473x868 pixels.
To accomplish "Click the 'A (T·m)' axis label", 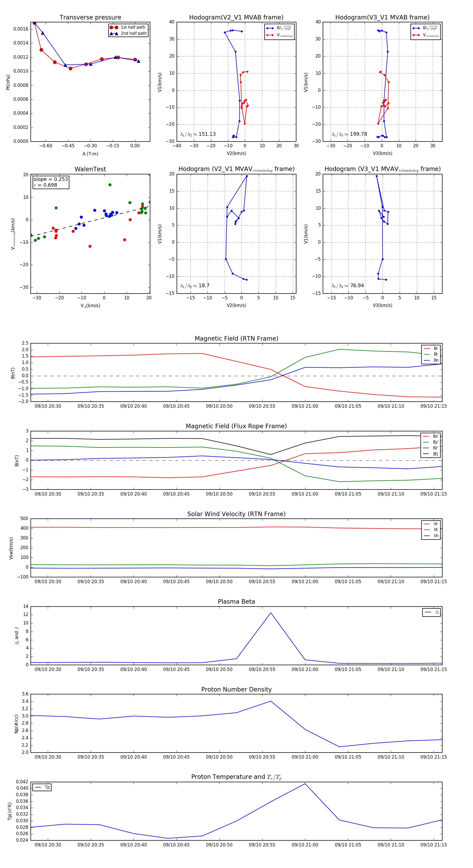I will 90,154.
